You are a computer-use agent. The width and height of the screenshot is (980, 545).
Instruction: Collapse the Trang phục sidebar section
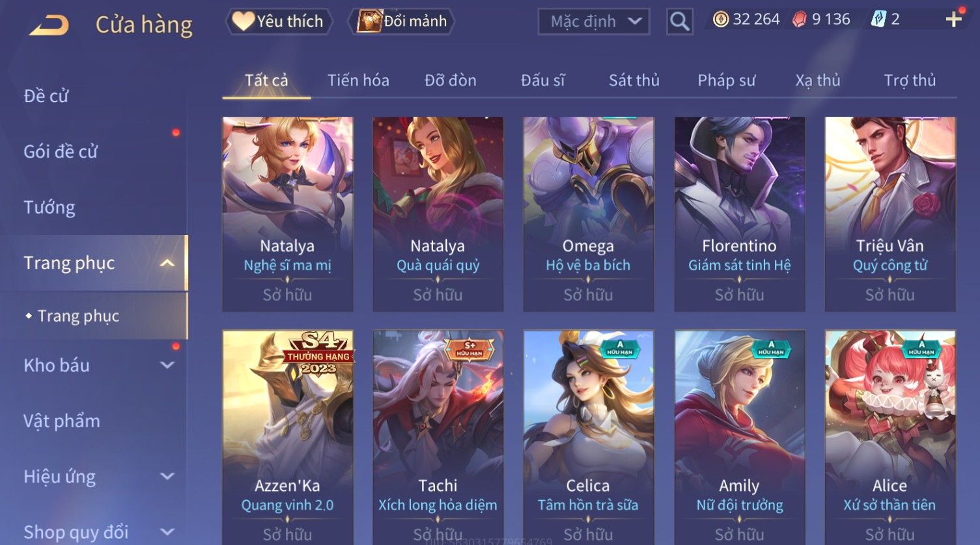click(x=167, y=263)
